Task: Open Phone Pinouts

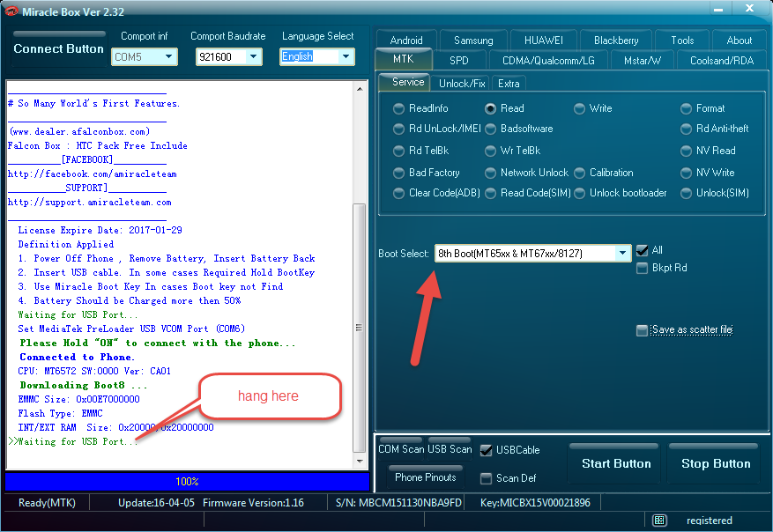Action: click(x=426, y=477)
